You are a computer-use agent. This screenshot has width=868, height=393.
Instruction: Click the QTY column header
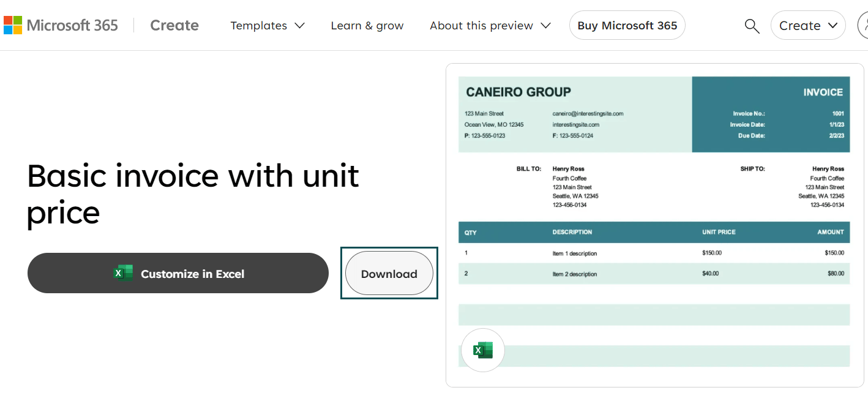(471, 233)
